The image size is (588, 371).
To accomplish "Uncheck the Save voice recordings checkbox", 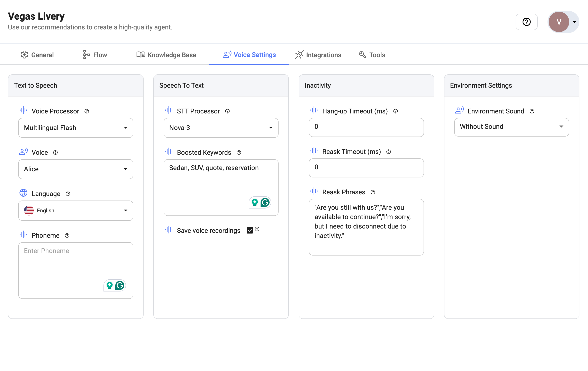I will click(250, 230).
